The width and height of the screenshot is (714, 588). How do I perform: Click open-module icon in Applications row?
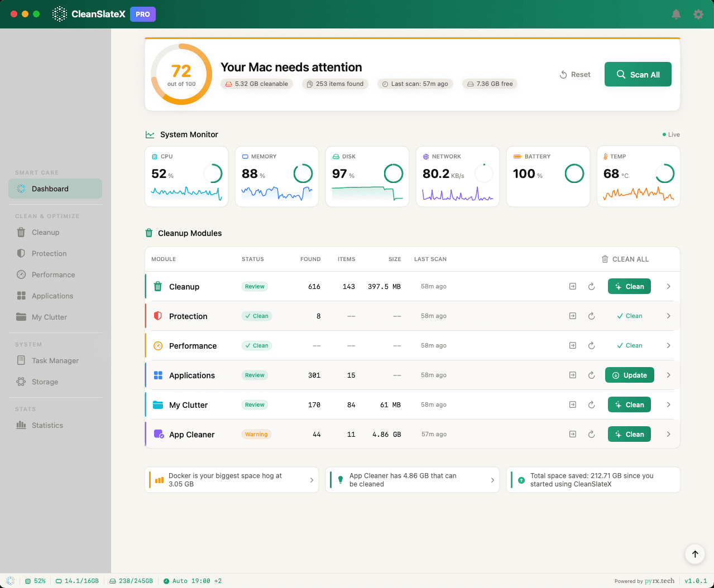[573, 375]
